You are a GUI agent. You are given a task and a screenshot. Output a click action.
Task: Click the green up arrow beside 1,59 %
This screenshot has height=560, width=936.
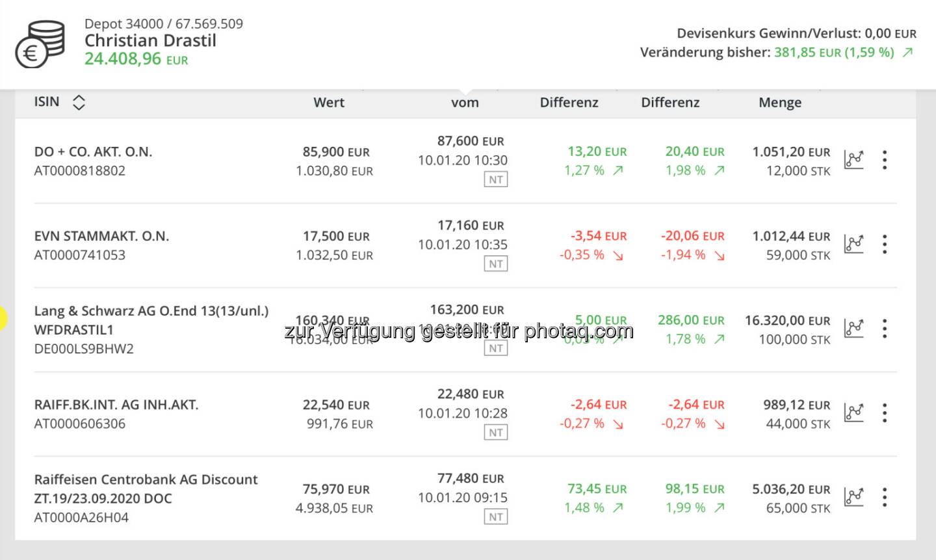tap(908, 53)
